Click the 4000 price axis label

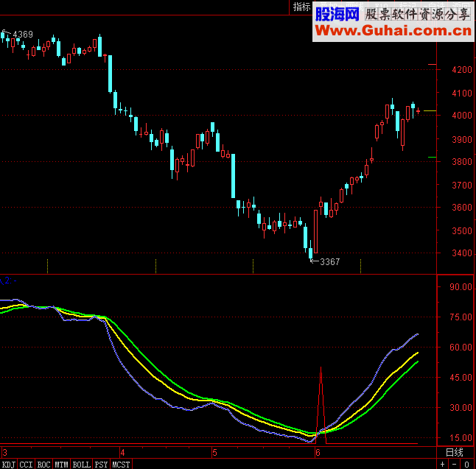(x=462, y=116)
